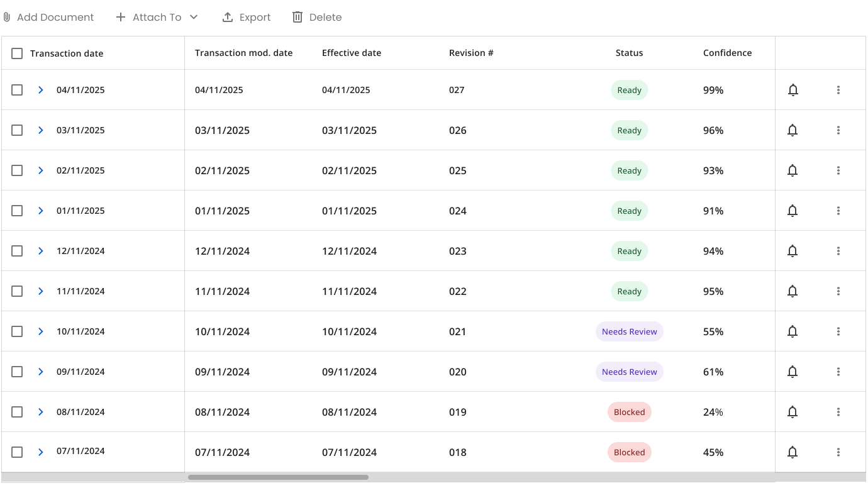Click the paperclip Add Document icon
The image size is (868, 488).
[x=7, y=17]
